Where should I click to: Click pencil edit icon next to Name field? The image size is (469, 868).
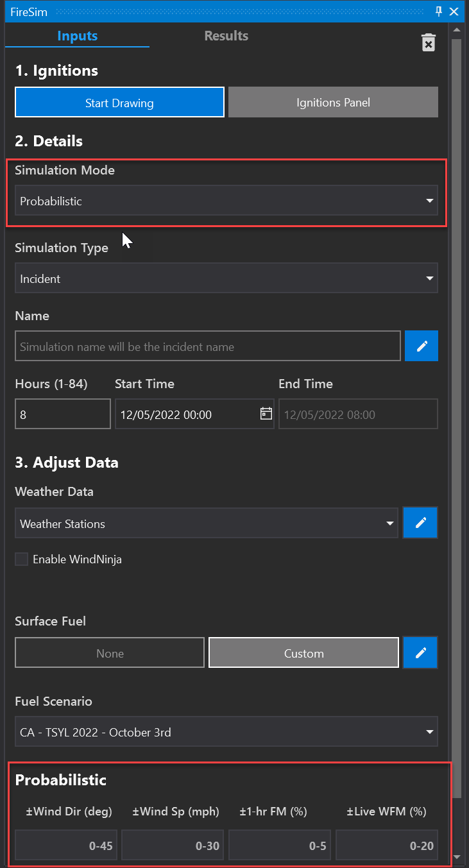pyautogui.click(x=422, y=346)
